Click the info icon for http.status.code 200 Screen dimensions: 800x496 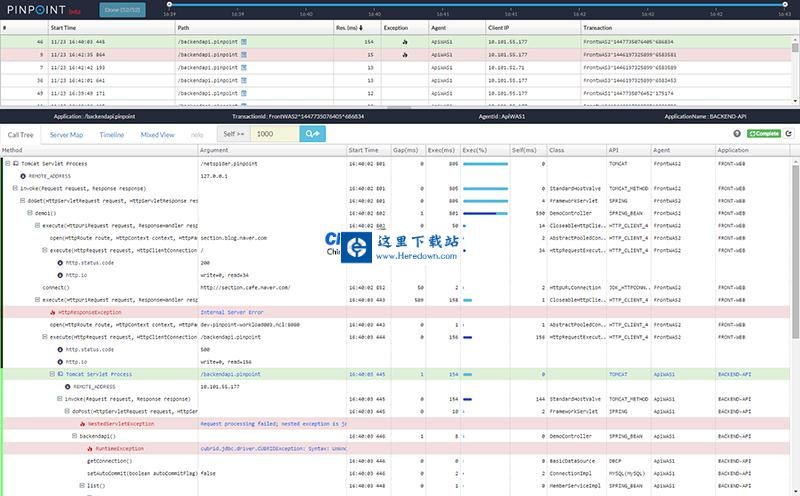pyautogui.click(x=60, y=263)
